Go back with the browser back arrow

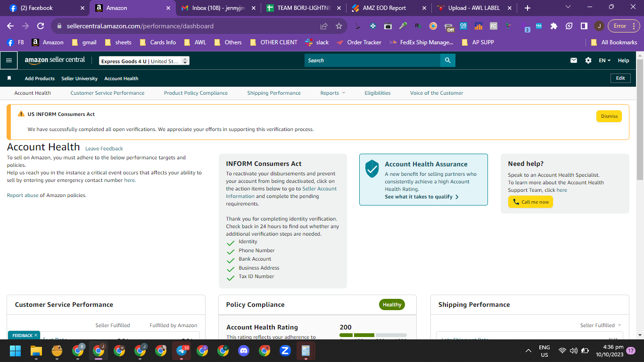coord(10,26)
